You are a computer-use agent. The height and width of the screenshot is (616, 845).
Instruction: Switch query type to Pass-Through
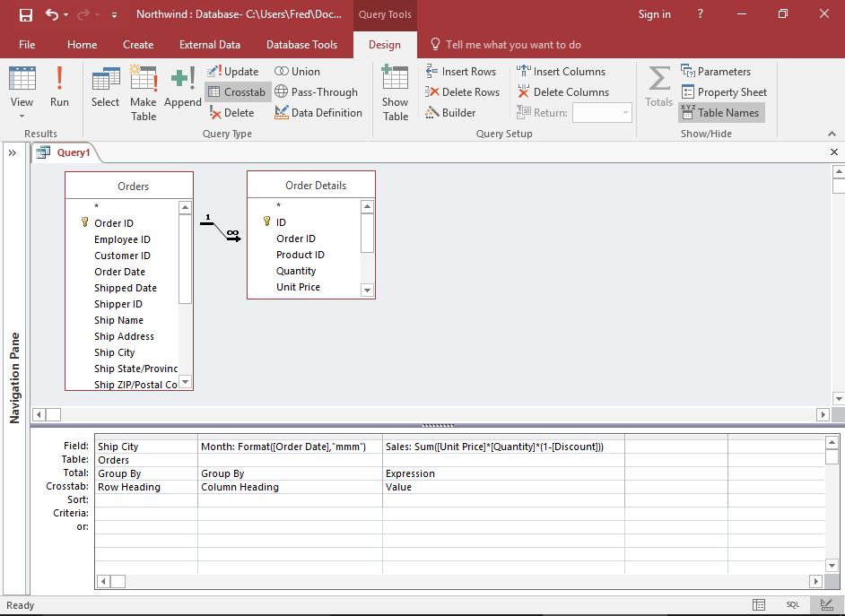coord(316,92)
